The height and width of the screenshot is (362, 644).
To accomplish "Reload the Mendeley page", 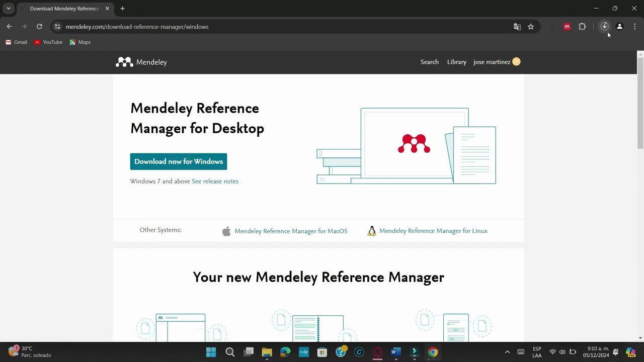I will click(x=39, y=27).
